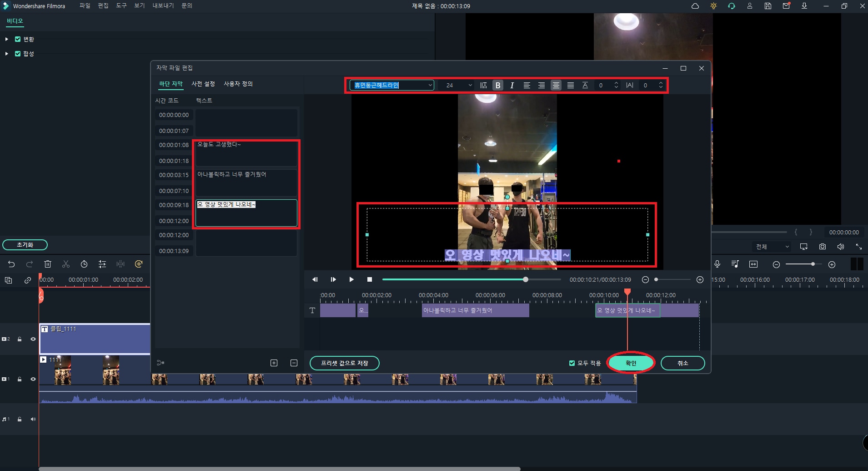Click the add track icon
The height and width of the screenshot is (471, 868).
(9, 280)
